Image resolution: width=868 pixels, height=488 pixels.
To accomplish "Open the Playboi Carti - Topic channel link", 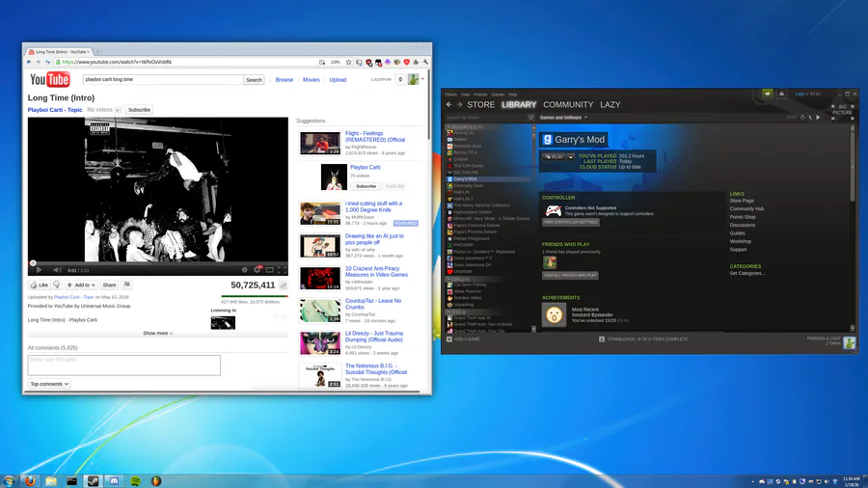I will point(55,110).
